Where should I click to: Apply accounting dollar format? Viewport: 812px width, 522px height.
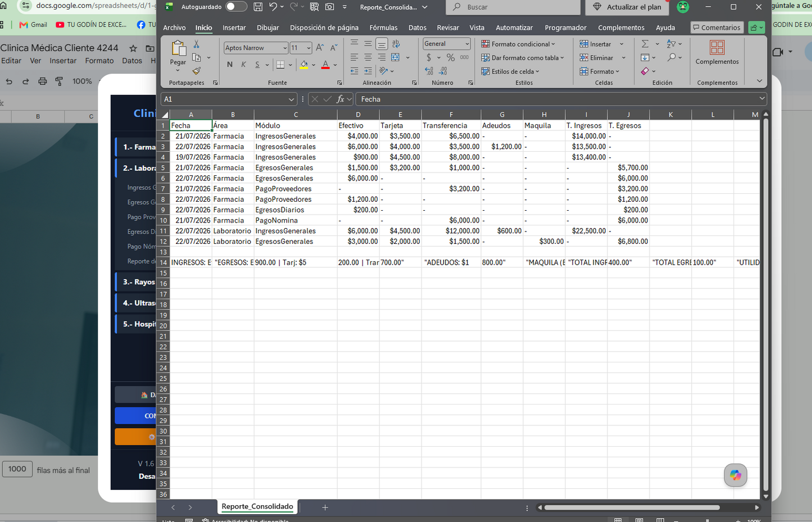click(429, 57)
